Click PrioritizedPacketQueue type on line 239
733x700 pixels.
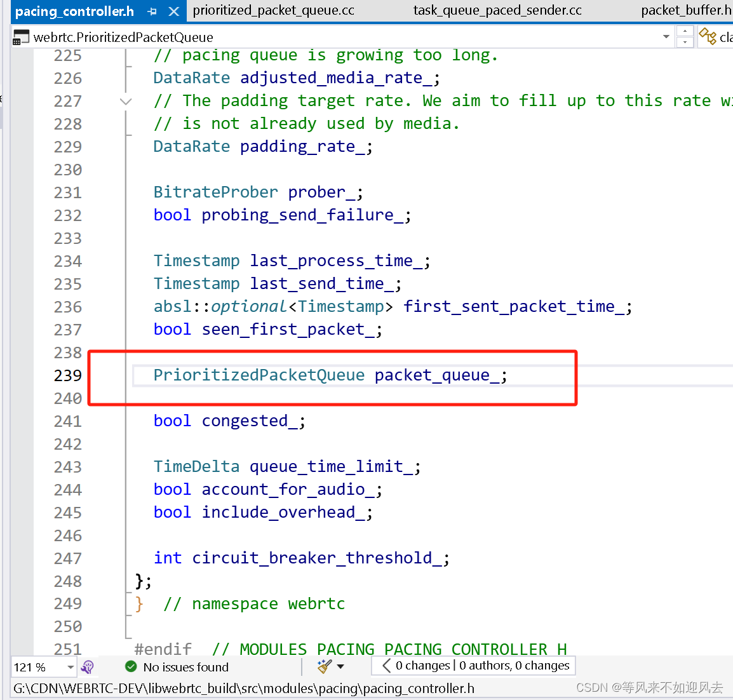[x=259, y=375]
